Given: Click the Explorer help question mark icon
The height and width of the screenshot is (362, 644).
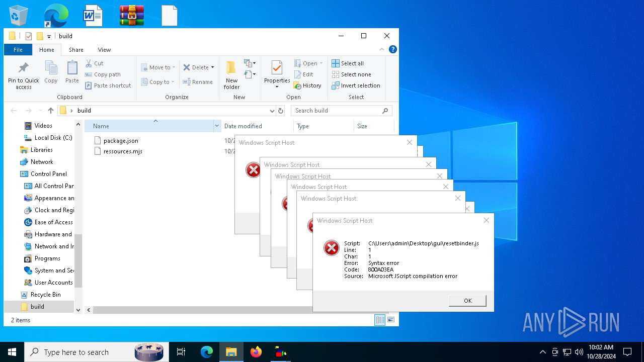Looking at the screenshot, I should point(393,49).
